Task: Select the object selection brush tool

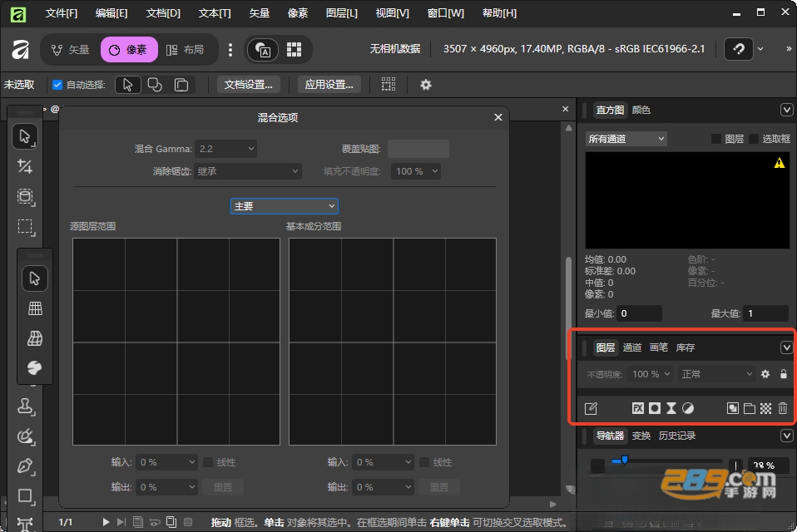Action: click(25, 196)
